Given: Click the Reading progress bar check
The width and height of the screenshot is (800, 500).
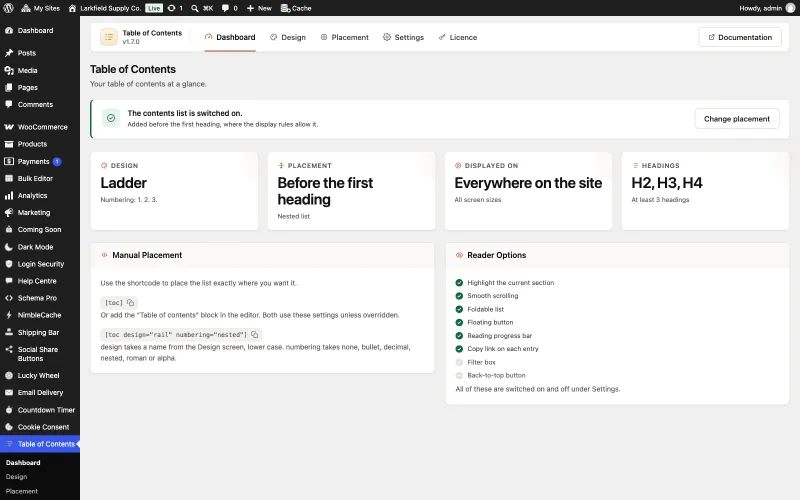Looking at the screenshot, I should click(x=459, y=336).
